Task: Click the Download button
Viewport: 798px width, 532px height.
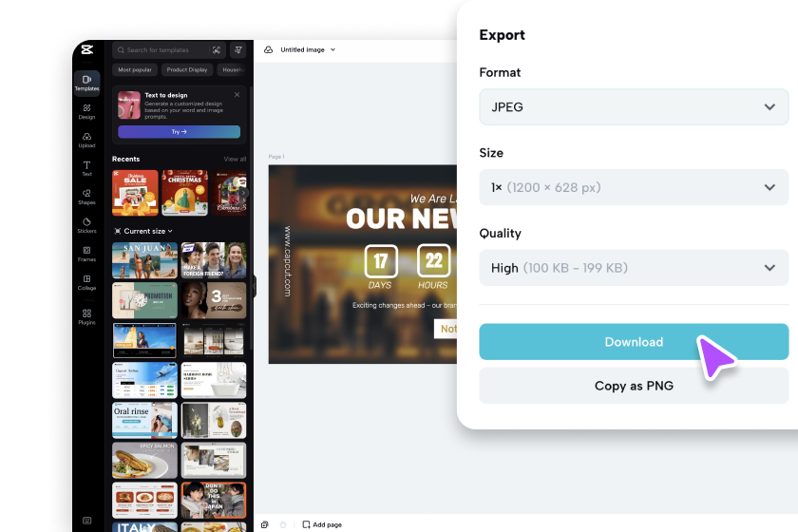Action: tap(634, 342)
